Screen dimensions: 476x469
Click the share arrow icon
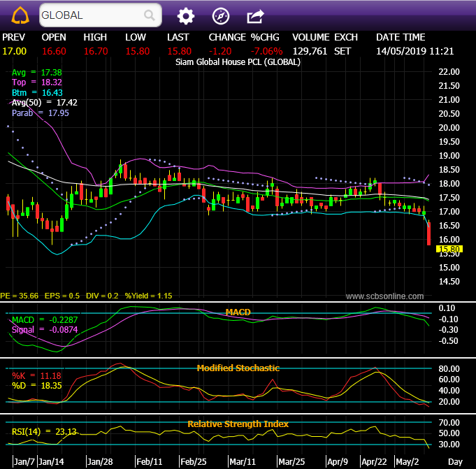click(x=256, y=15)
